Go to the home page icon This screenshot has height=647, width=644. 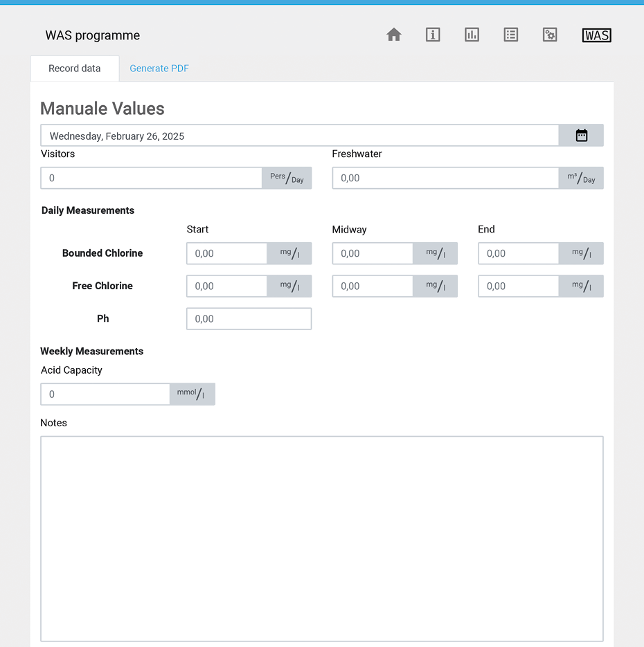coord(394,35)
